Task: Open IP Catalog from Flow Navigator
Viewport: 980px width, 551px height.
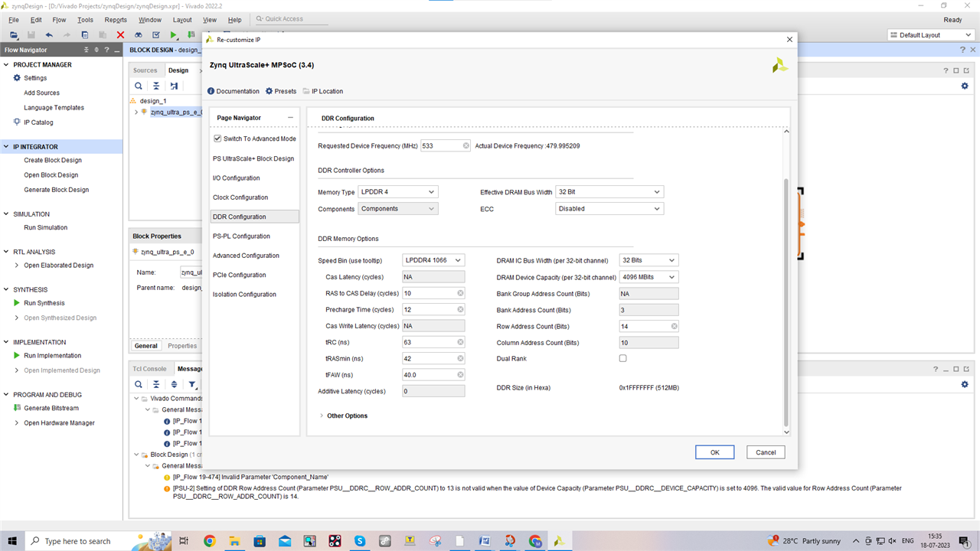Action: click(38, 122)
